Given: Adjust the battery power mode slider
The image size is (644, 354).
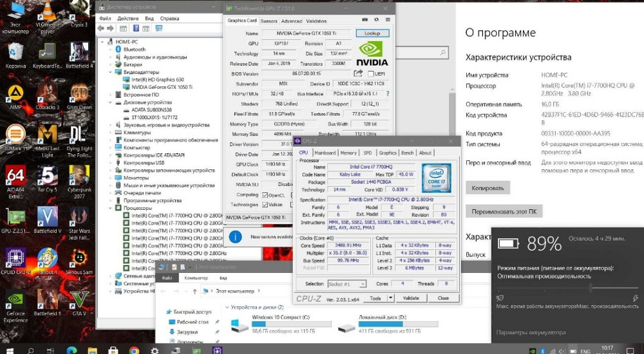Looking at the screenshot, I should (591, 288).
